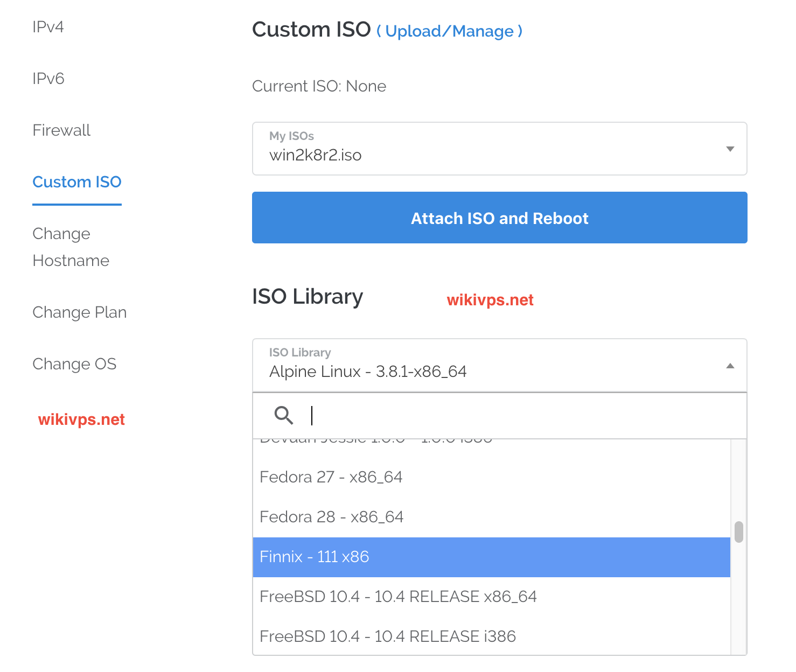Go to IPv4 settings tab

click(x=48, y=27)
